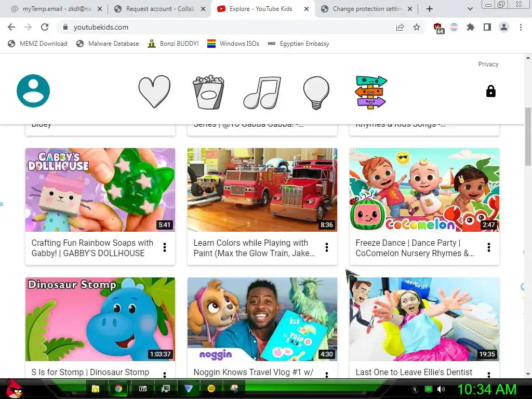Viewport: 532px width, 399px height.
Task: Reload the page
Action: pos(45,27)
